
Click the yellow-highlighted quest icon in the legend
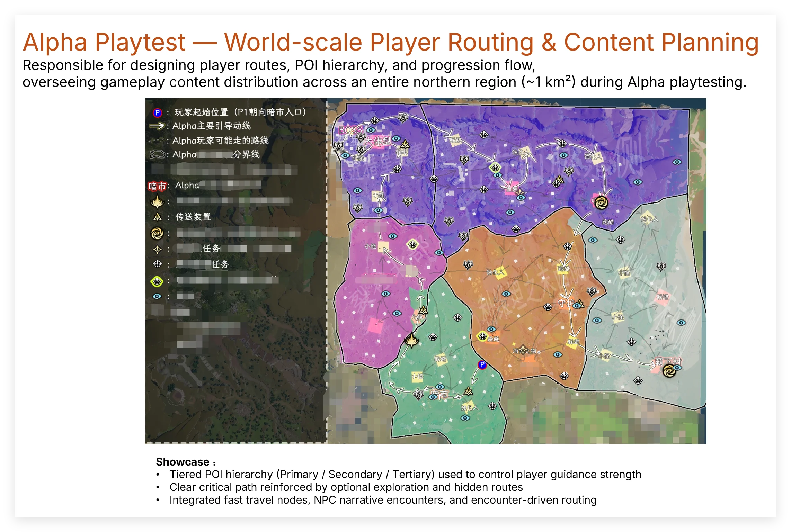(157, 281)
